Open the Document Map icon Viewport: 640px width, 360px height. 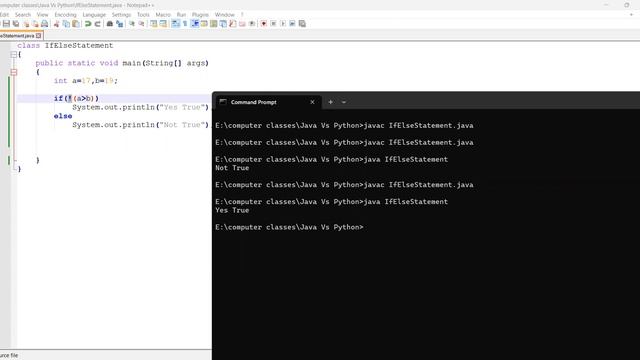tap(213, 24)
